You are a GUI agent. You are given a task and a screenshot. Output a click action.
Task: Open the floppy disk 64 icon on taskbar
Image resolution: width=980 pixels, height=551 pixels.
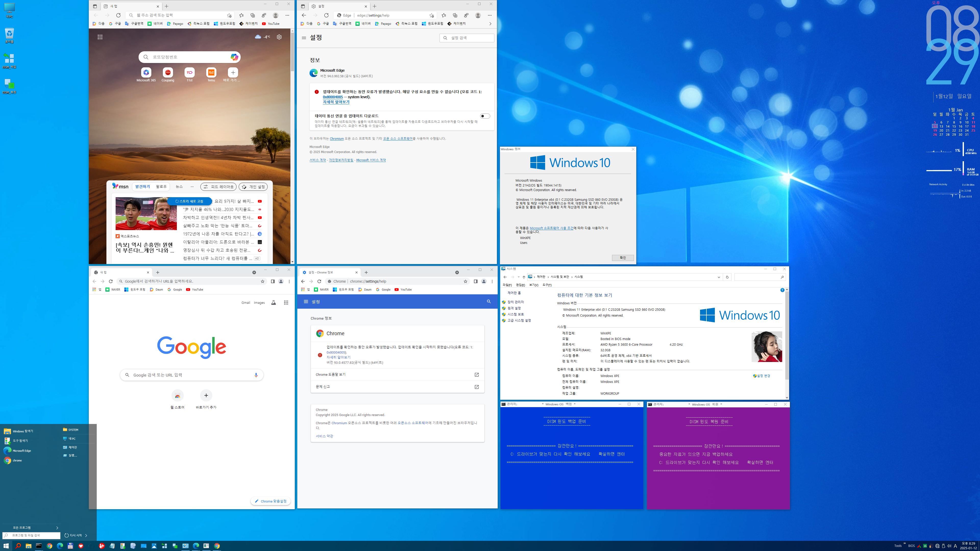coord(70,546)
